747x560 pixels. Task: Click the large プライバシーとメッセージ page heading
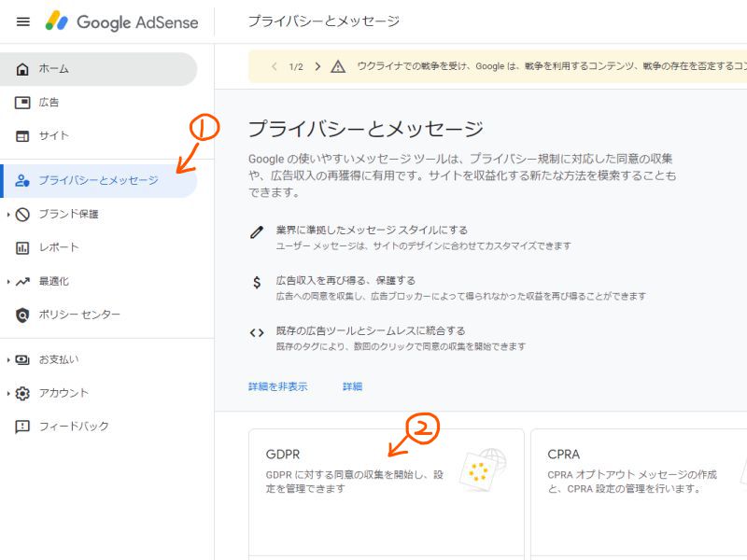pos(365,129)
